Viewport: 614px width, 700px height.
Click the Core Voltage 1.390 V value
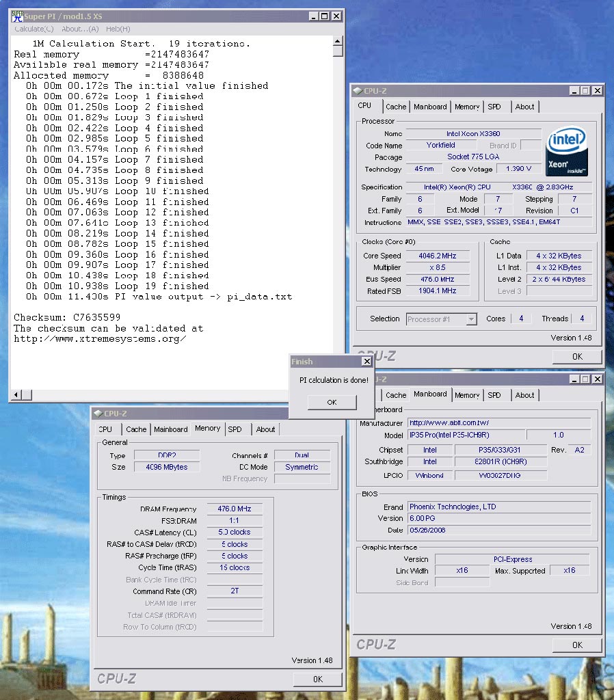click(x=518, y=169)
